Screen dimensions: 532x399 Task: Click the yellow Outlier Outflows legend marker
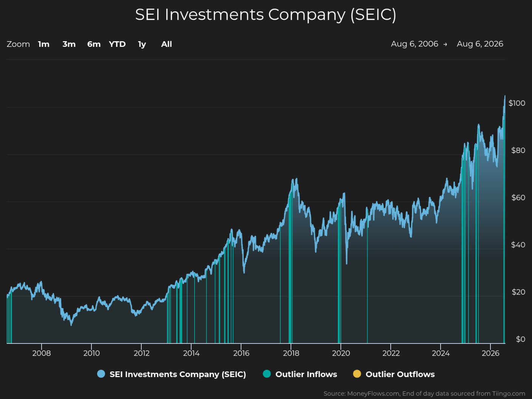click(x=357, y=374)
